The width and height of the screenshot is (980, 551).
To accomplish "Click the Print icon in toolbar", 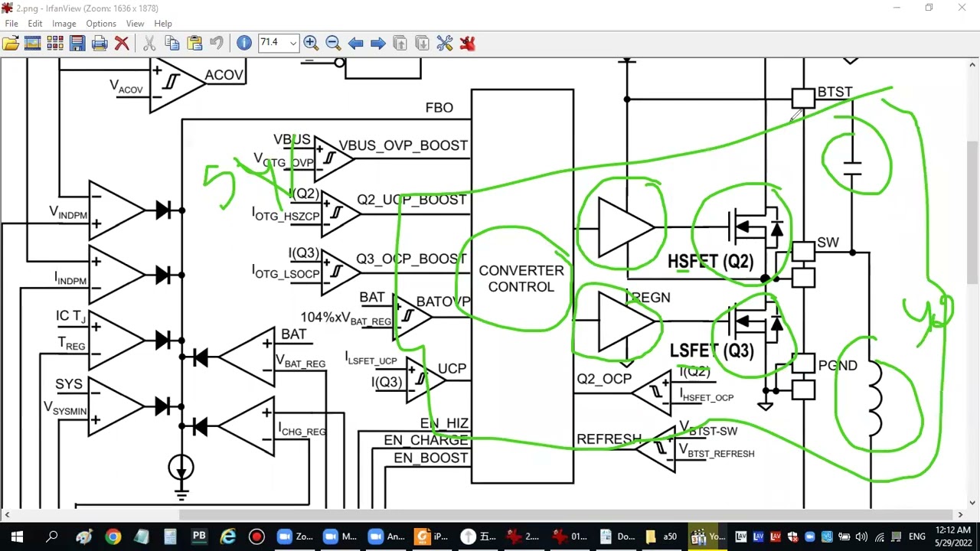I will (100, 44).
